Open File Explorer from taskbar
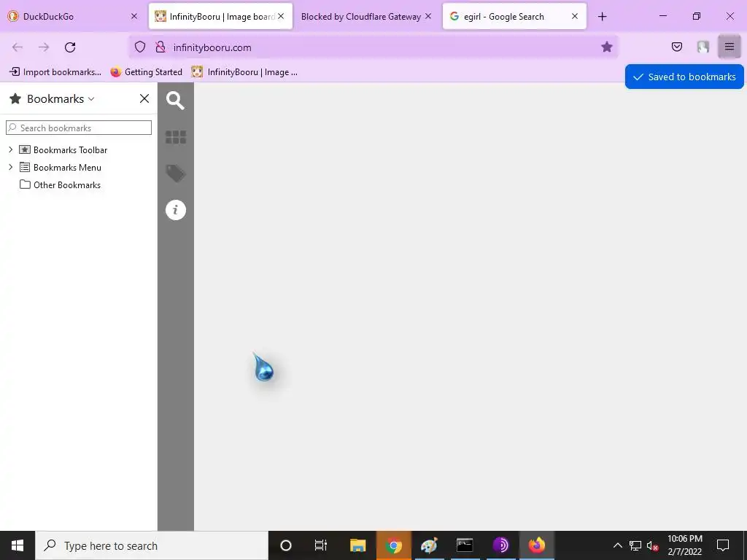 coord(357,545)
